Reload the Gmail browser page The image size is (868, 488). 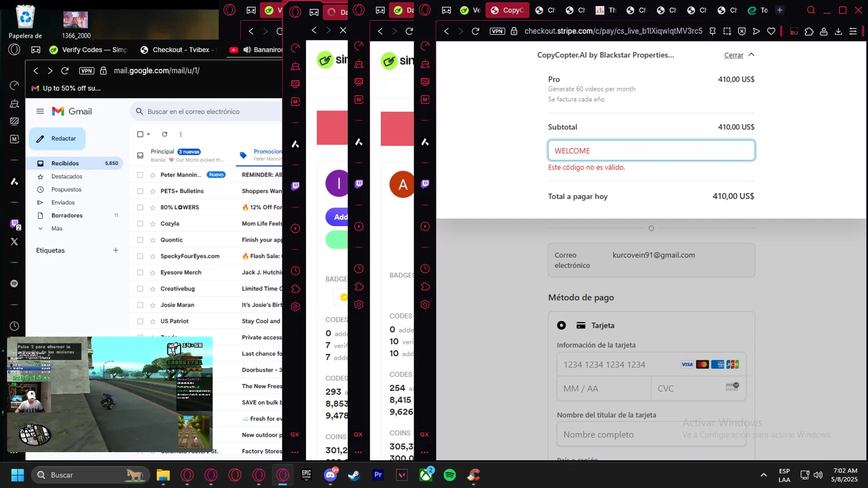tap(65, 71)
